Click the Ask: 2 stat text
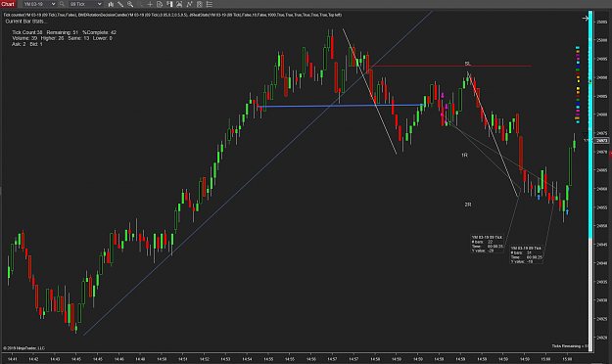Image resolution: width=612 pixels, height=364 pixels. point(19,44)
